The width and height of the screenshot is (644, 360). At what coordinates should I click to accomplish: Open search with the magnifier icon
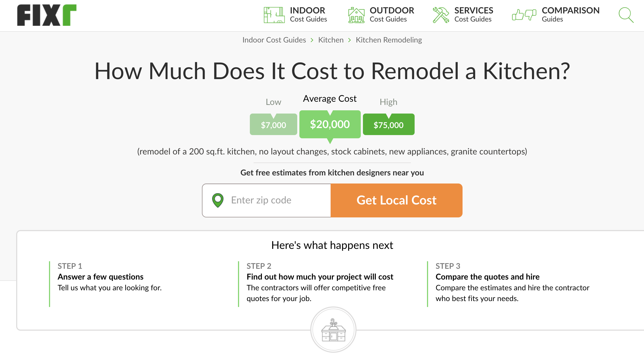[x=626, y=15]
